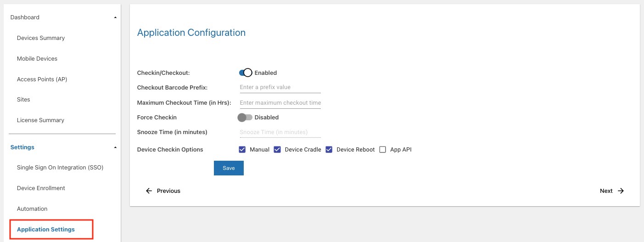Open Single Sign On Integration settings

[60, 168]
